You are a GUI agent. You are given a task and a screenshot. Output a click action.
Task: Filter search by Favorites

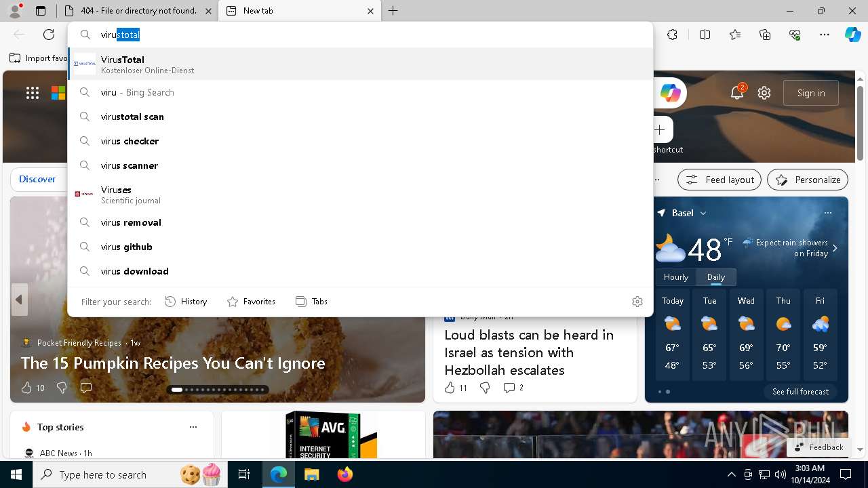click(251, 302)
